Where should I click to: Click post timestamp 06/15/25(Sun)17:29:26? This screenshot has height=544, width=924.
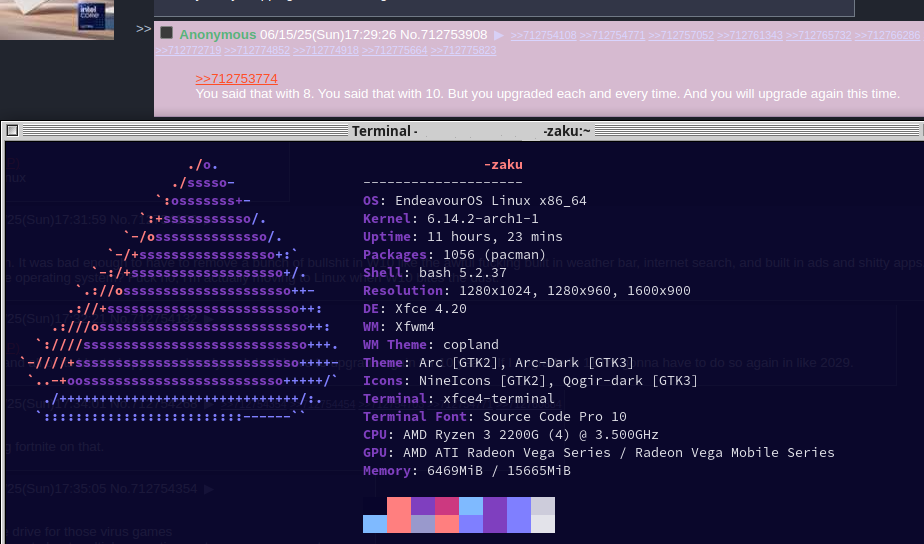(x=328, y=35)
